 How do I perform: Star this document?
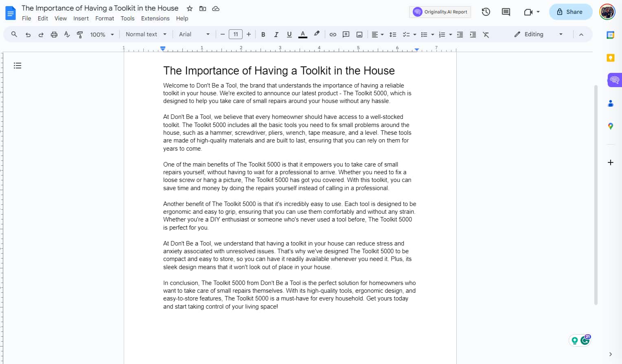(x=189, y=8)
